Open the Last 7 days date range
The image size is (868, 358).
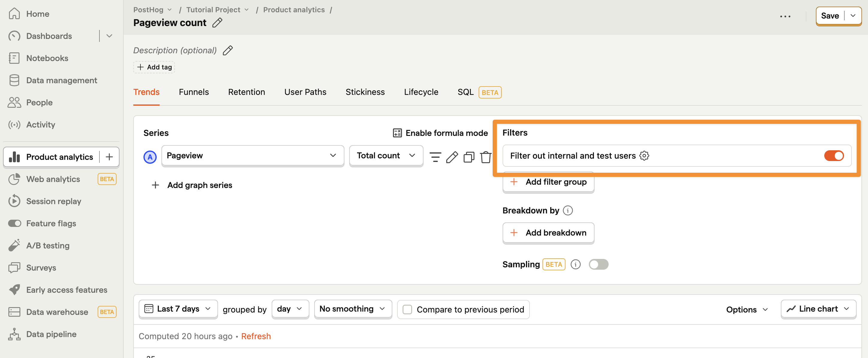(178, 309)
